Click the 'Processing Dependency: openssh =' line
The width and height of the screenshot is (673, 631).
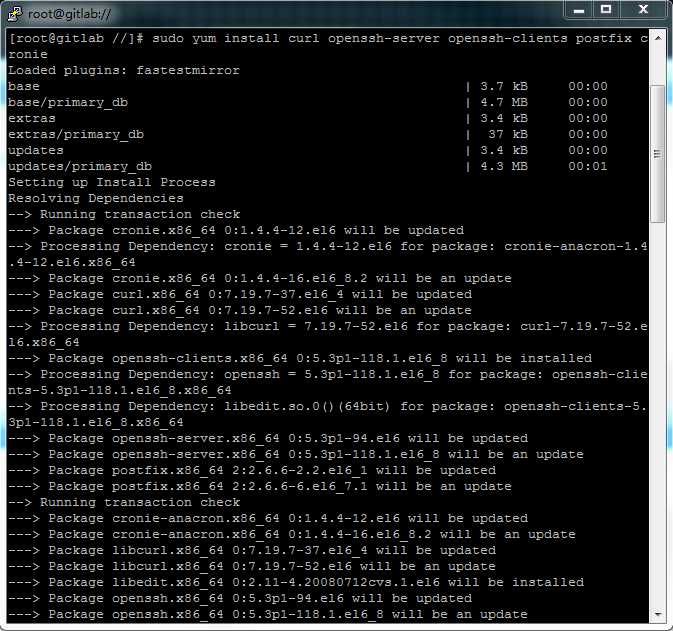(x=328, y=382)
